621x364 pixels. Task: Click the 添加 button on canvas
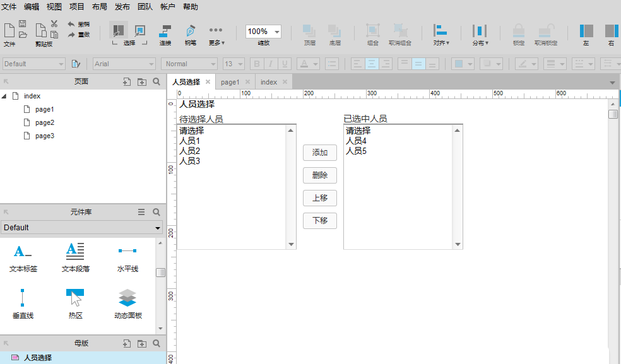pyautogui.click(x=320, y=153)
